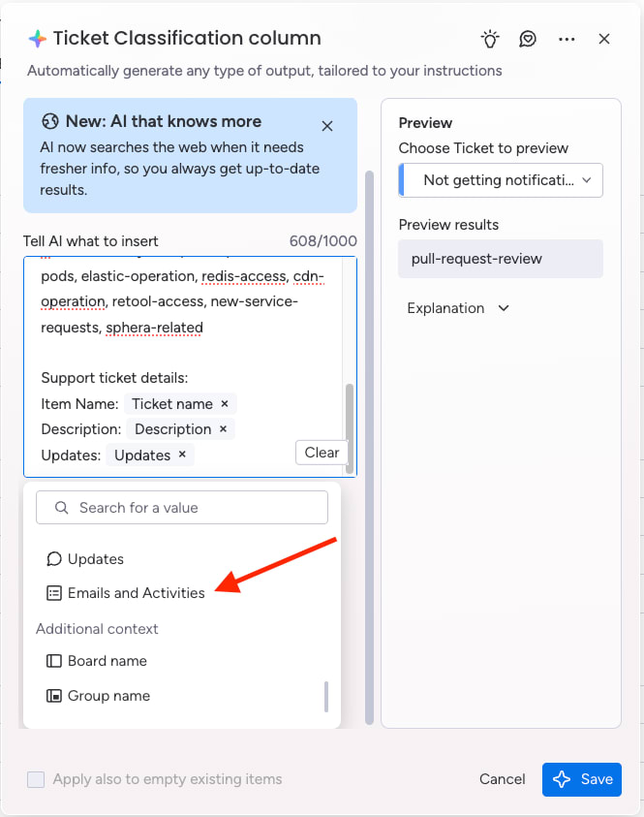The image size is (644, 817).
Task: Insert the Board name context value
Action: coord(97,661)
